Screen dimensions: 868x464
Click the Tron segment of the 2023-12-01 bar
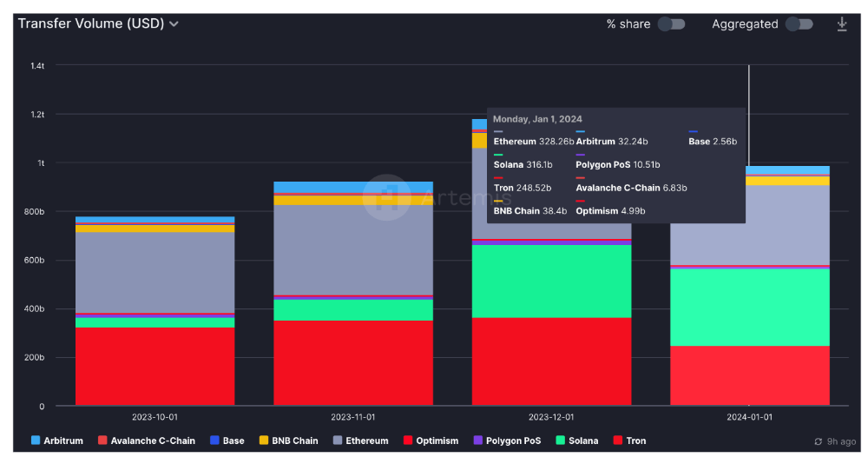[551, 361]
